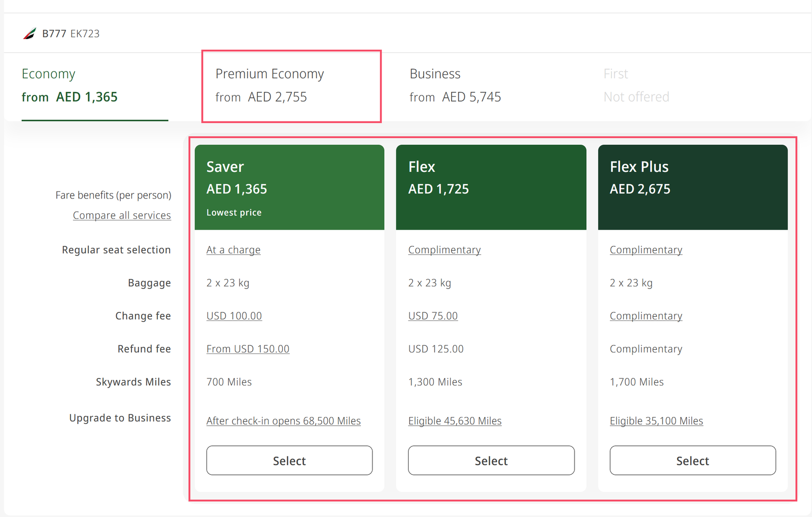This screenshot has height=517, width=812.
Task: Click the USD 75.00 change fee link
Action: click(433, 316)
